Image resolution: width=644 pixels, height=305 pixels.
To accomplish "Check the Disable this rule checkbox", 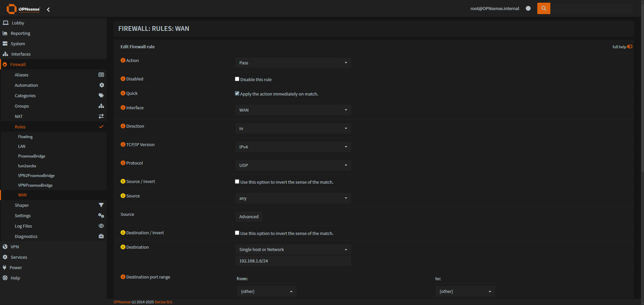I will click(237, 79).
